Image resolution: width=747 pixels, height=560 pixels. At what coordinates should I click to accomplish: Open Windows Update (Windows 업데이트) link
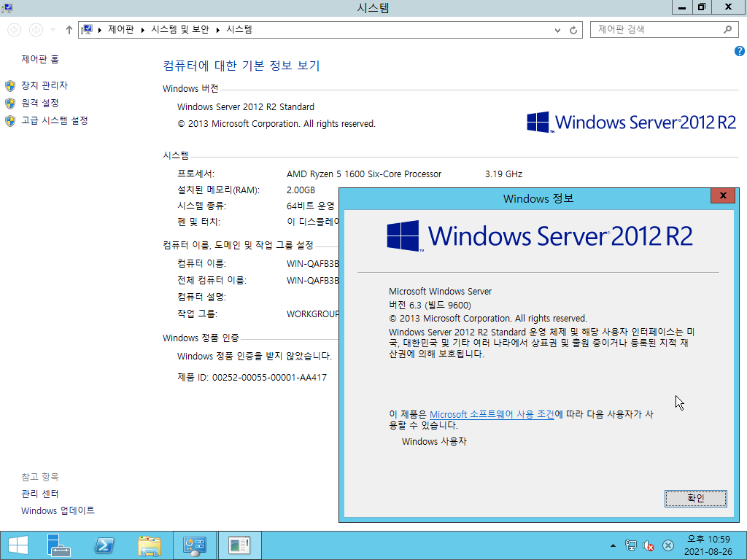tap(58, 510)
